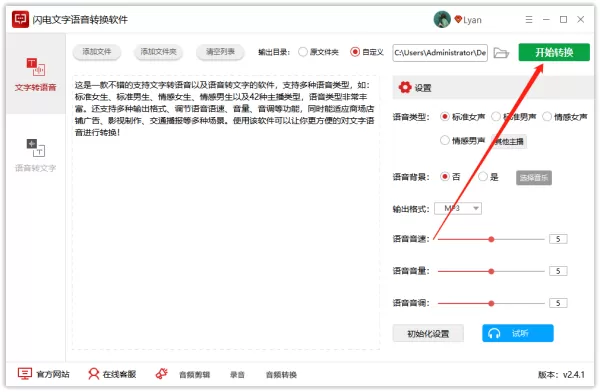Open the 官方网站 link
Viewport: 600px width, 392px height.
(x=53, y=374)
